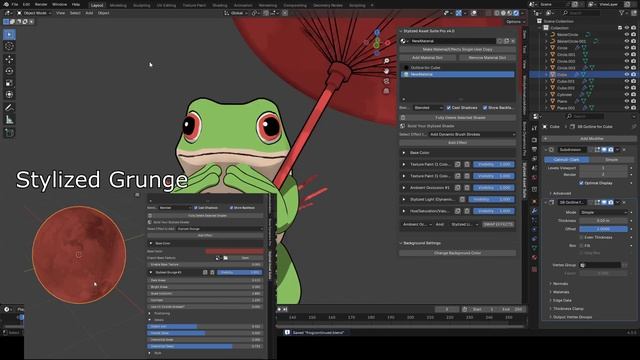Switch to the Modeling workspace tab
The height and width of the screenshot is (360, 640).
118,5
